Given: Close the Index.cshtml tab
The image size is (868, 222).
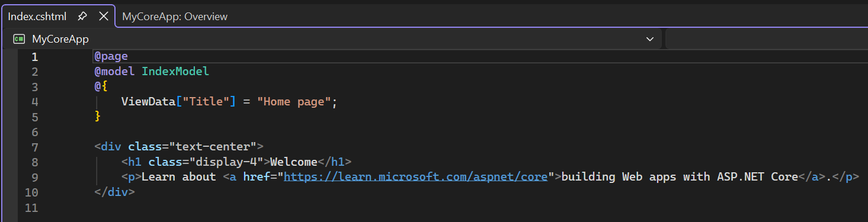Looking at the screenshot, I should [x=103, y=17].
